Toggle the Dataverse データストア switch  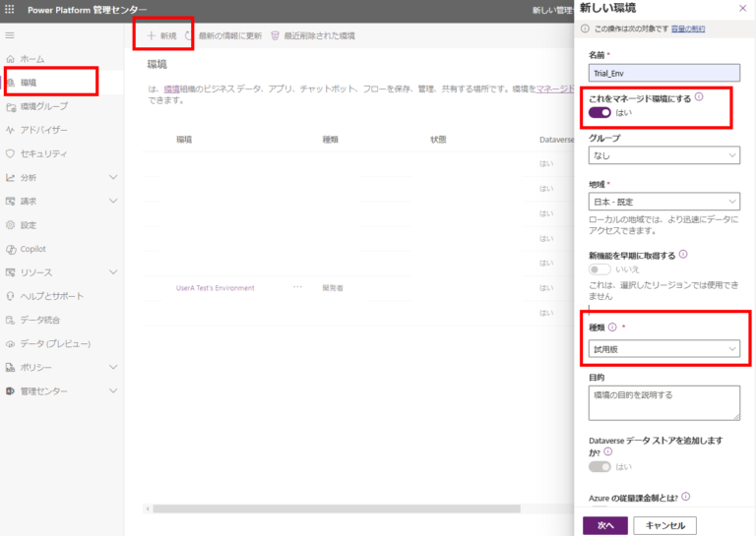(x=599, y=467)
